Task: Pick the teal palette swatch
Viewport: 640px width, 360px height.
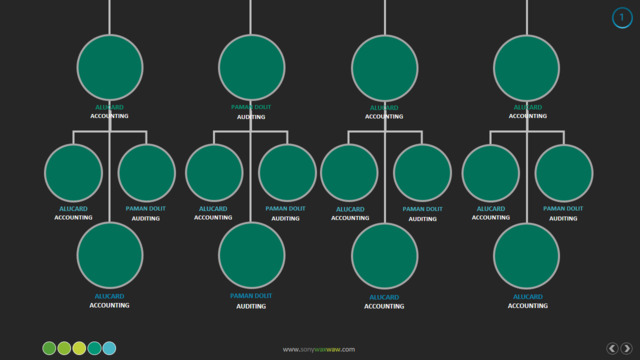Action: [94, 348]
